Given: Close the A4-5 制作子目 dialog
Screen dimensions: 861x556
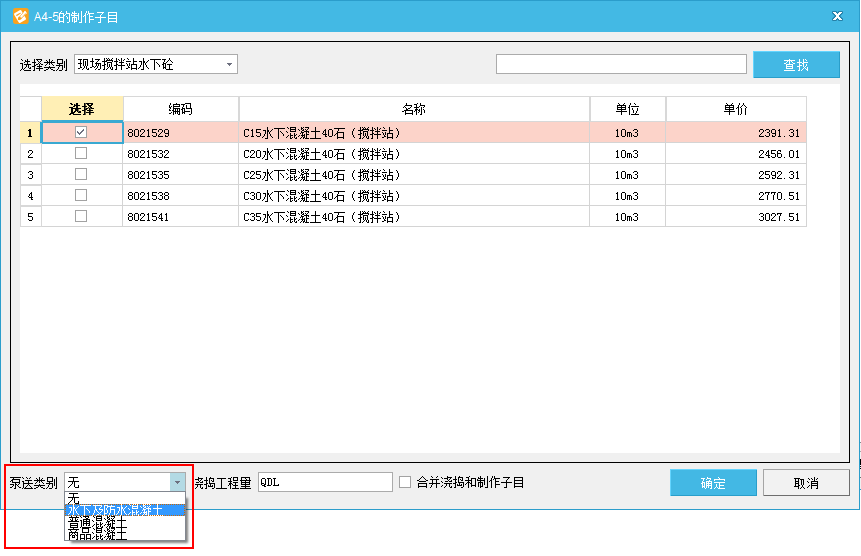Looking at the screenshot, I should point(836,15).
